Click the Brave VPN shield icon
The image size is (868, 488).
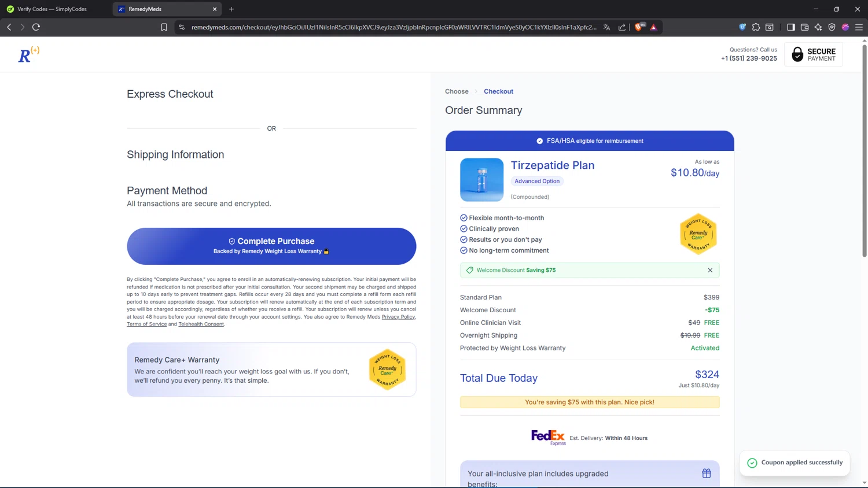(832, 27)
